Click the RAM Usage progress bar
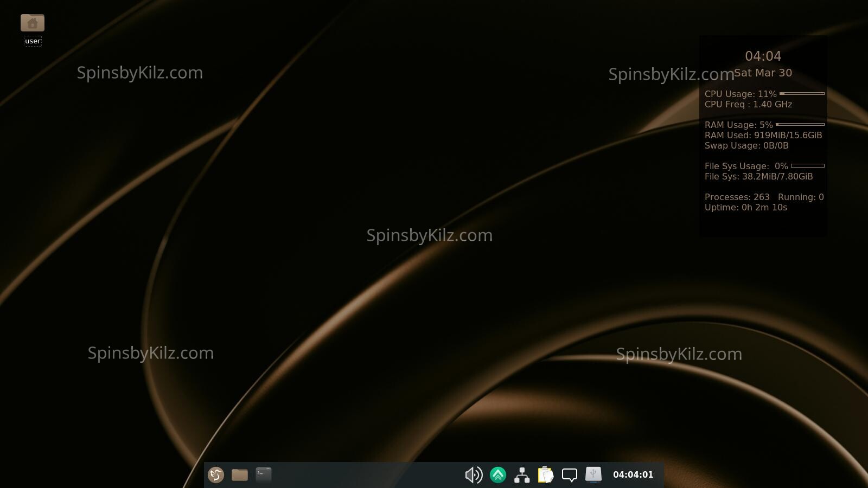Viewport: 868px width, 488px height. point(800,125)
